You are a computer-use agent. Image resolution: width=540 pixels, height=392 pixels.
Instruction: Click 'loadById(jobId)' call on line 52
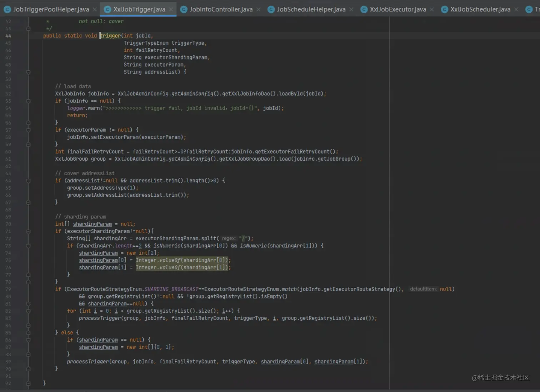pos(301,94)
